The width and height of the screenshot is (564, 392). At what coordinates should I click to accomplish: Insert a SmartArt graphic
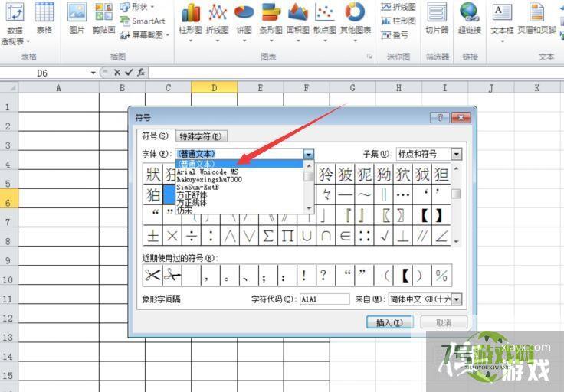coord(143,21)
